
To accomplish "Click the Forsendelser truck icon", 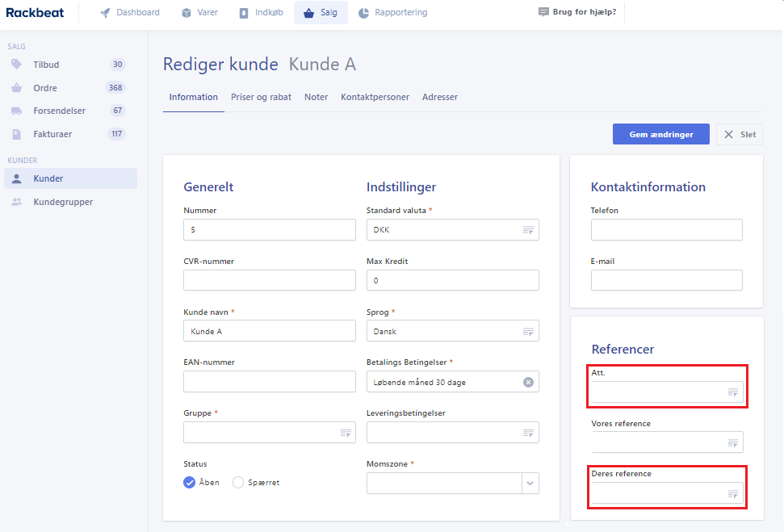I will (x=16, y=111).
